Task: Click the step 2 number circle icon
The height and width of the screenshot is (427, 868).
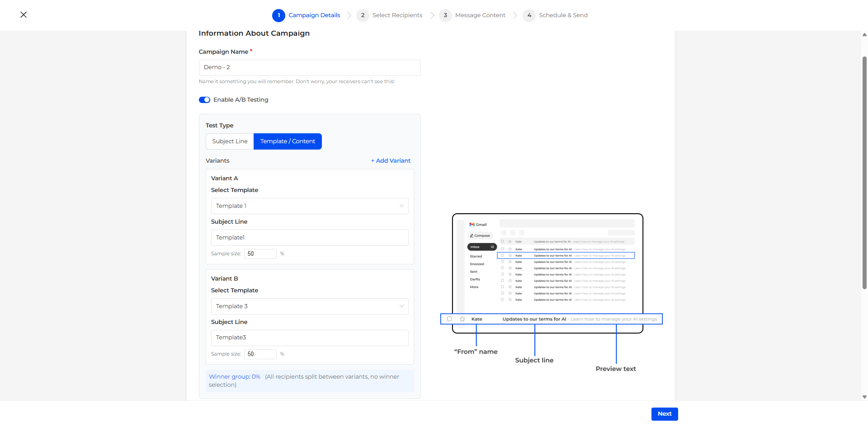Action: [x=363, y=15]
